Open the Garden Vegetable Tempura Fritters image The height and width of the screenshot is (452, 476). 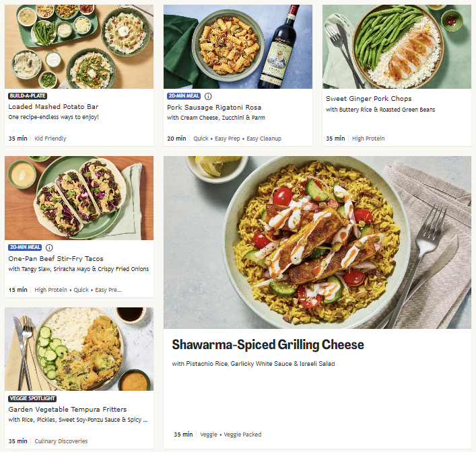79,349
